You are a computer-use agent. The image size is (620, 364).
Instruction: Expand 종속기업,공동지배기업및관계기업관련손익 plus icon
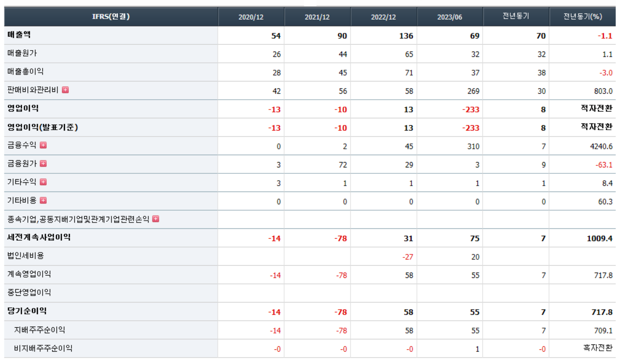pyautogui.click(x=156, y=219)
